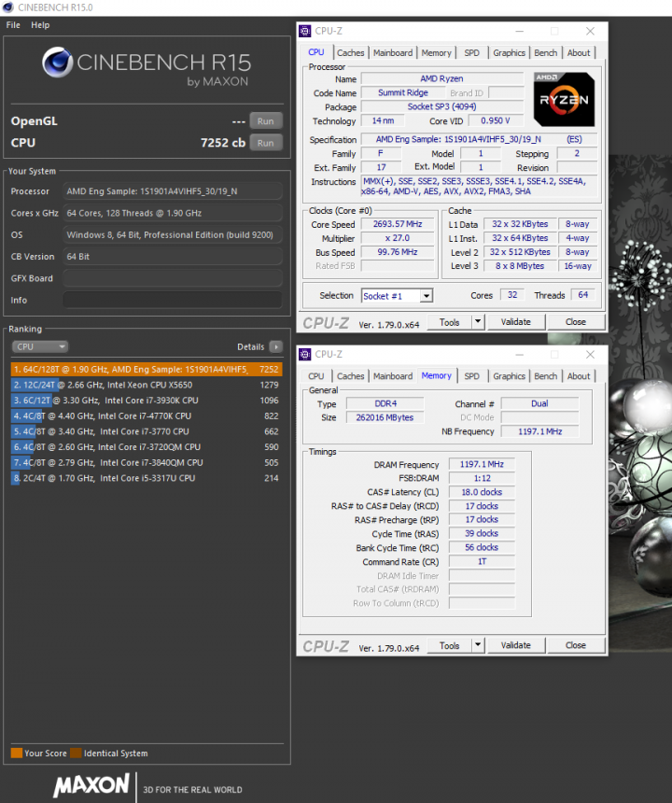
Task: Click the brown Identical System legend swatch
Action: point(76,753)
